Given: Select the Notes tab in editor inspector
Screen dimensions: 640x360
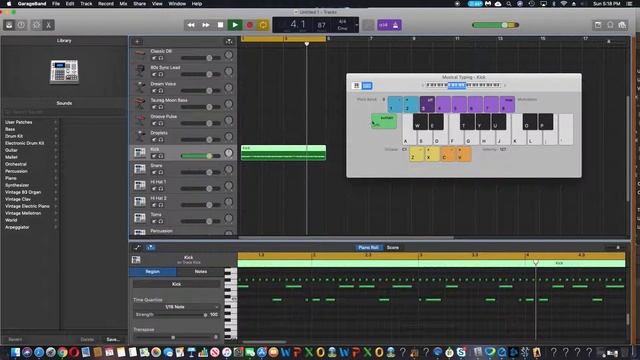Looking at the screenshot, I should point(200,271).
